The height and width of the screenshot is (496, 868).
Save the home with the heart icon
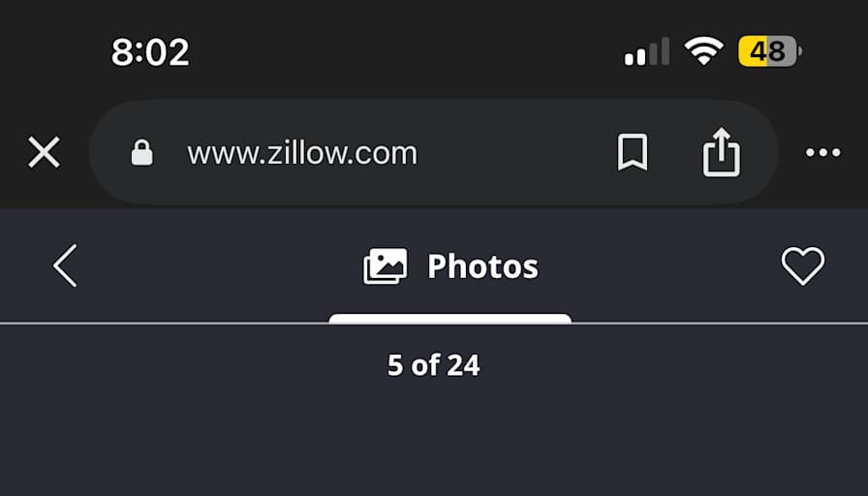coord(803,265)
